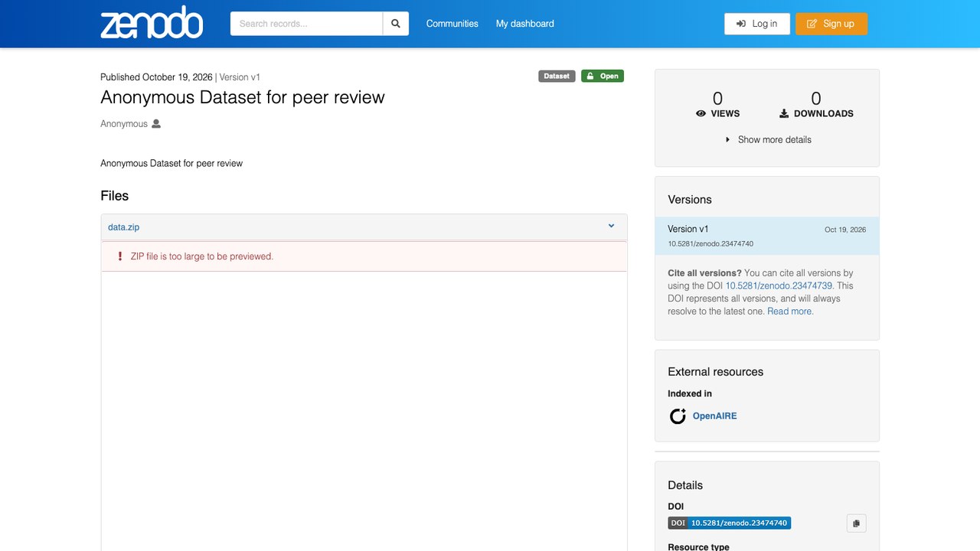This screenshot has height=551, width=980.
Task: Click the "Published October 19, 2026" text
Action: [x=156, y=77]
